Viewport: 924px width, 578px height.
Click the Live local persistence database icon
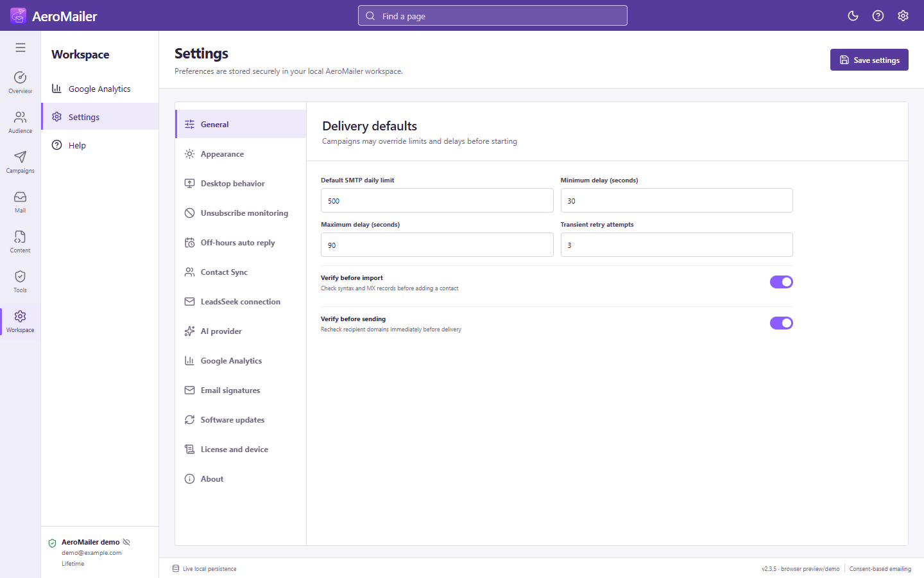(x=176, y=568)
